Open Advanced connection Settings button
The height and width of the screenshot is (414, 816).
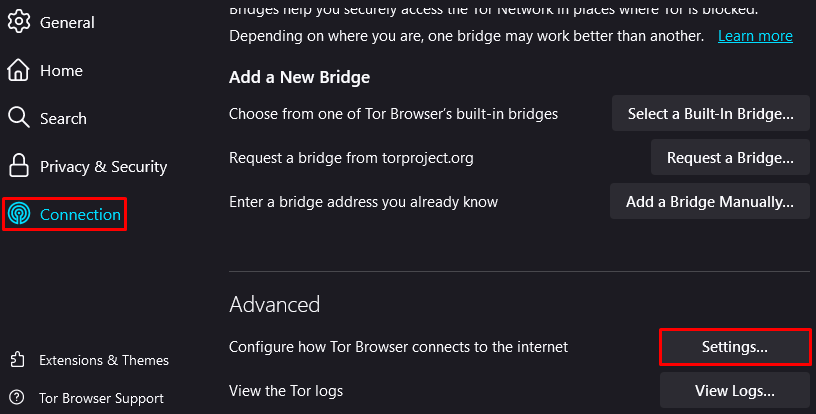(x=734, y=346)
